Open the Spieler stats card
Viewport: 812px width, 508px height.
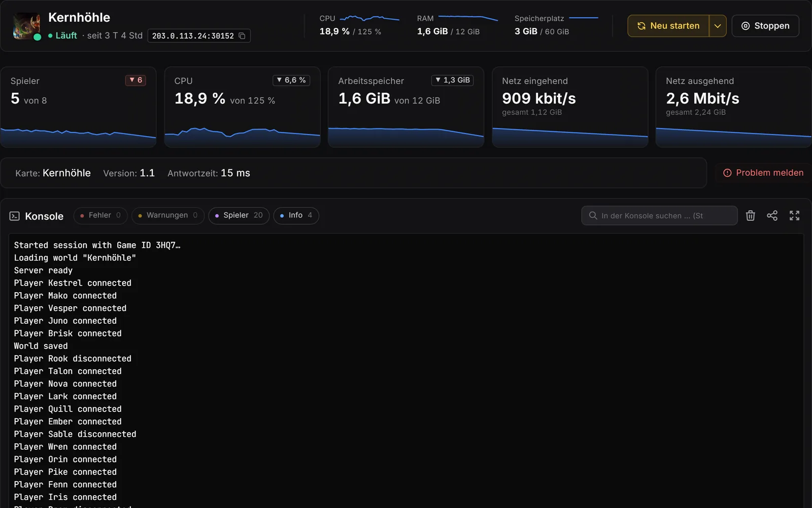(x=78, y=107)
